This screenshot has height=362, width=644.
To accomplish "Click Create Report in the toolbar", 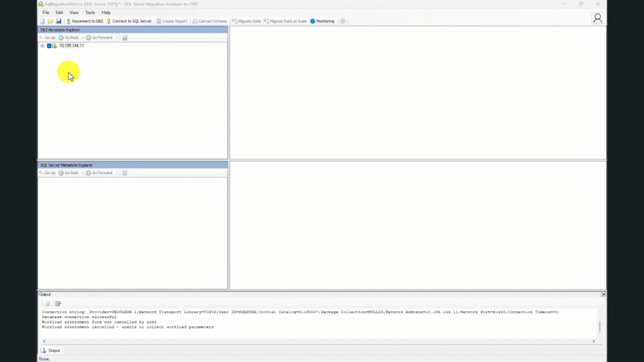I will point(171,21).
